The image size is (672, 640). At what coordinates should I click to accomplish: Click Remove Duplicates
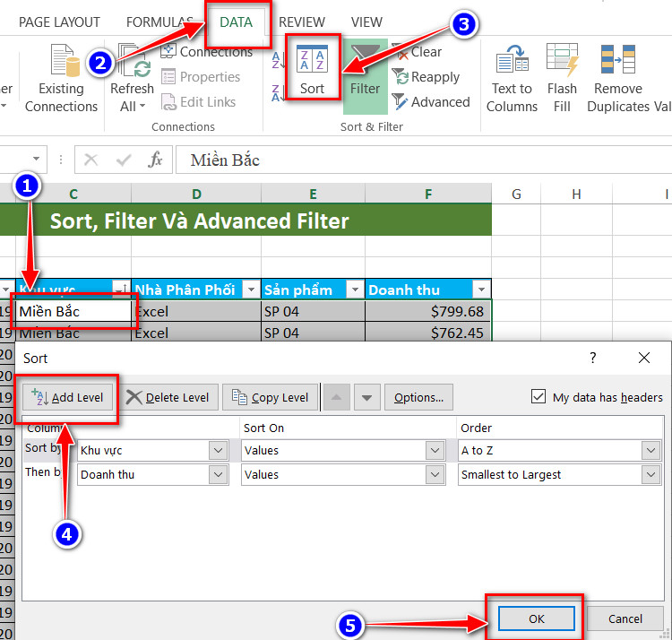618,78
